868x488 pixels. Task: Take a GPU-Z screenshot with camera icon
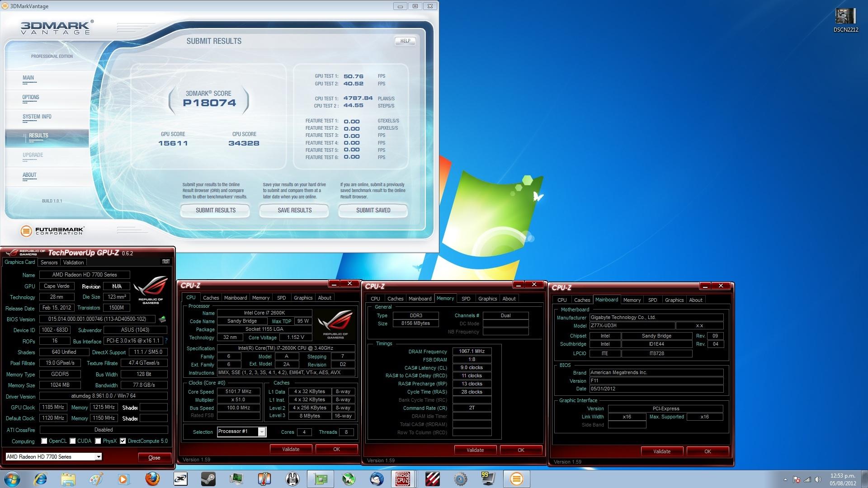pos(166,262)
